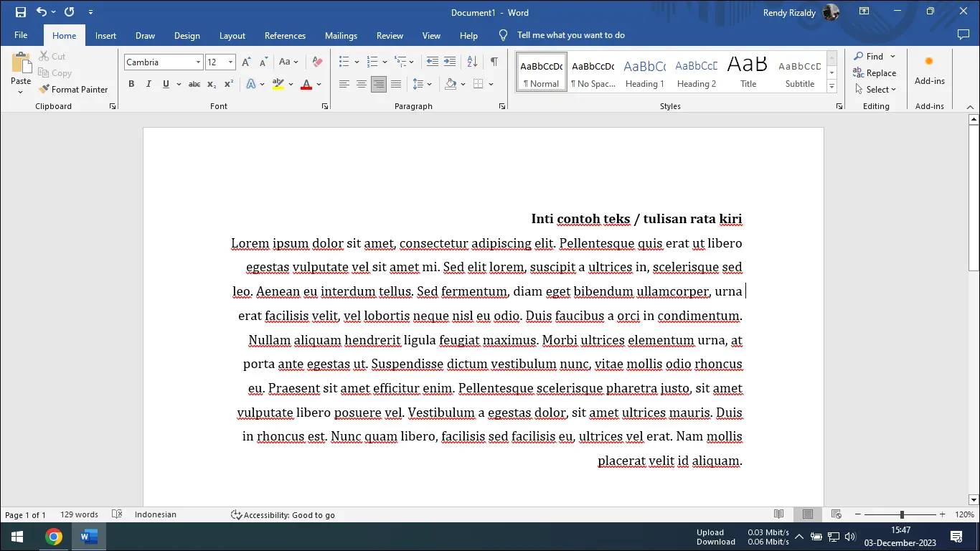The width and height of the screenshot is (980, 551).
Task: Open the Review ribbon tab
Action: click(390, 35)
